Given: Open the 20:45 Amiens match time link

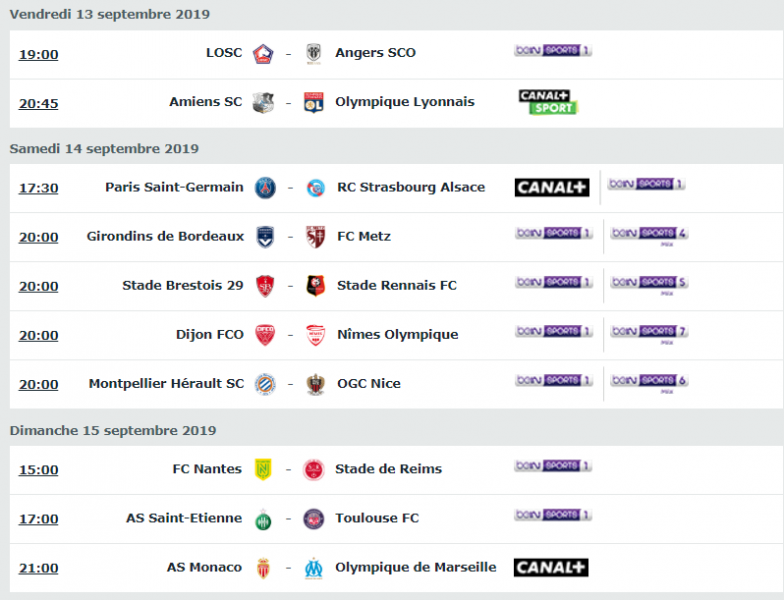Looking at the screenshot, I should (x=38, y=103).
